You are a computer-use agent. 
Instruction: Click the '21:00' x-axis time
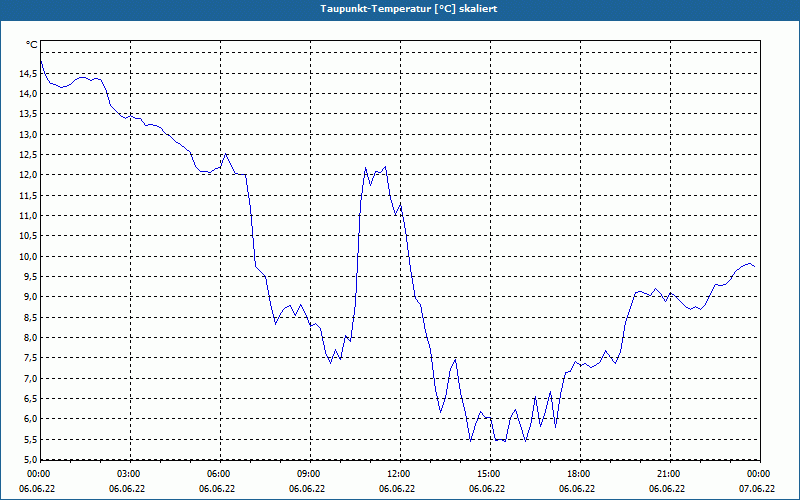pyautogui.click(x=668, y=474)
